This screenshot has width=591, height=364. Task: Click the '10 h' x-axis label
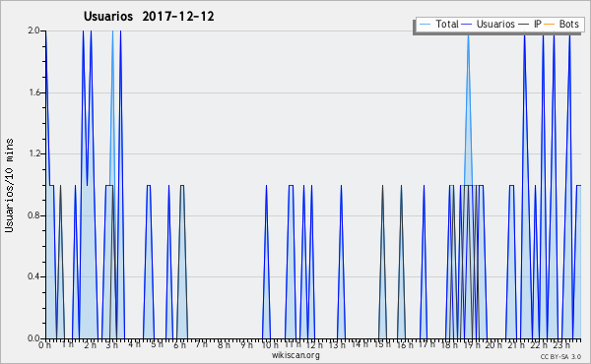270,344
